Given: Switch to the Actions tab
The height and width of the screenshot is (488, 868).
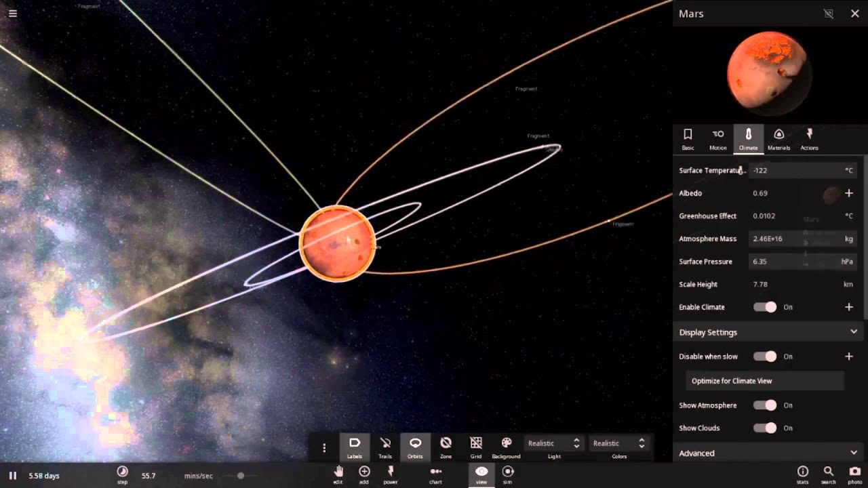Looking at the screenshot, I should coord(809,139).
